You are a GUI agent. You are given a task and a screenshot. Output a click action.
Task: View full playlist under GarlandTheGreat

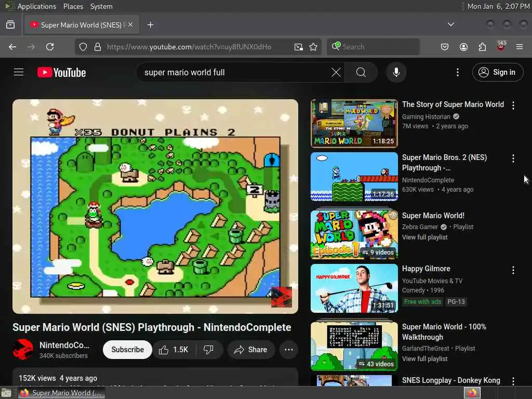coord(425,358)
